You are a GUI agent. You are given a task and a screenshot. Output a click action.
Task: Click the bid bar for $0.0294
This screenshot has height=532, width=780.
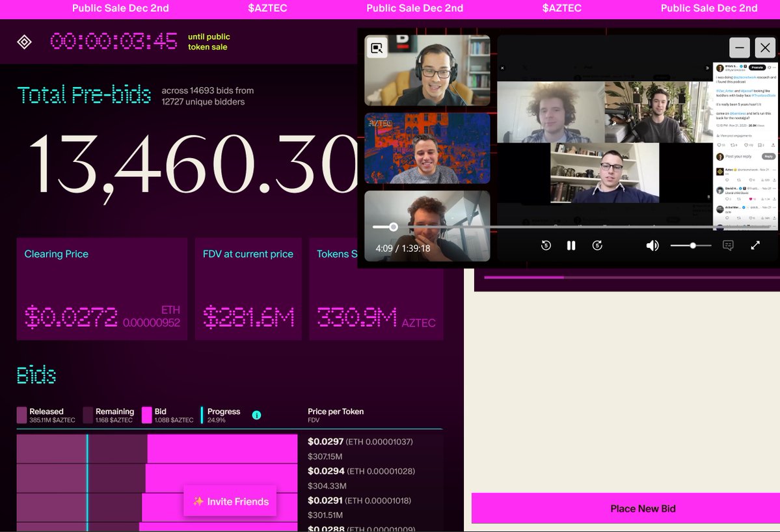157,478
